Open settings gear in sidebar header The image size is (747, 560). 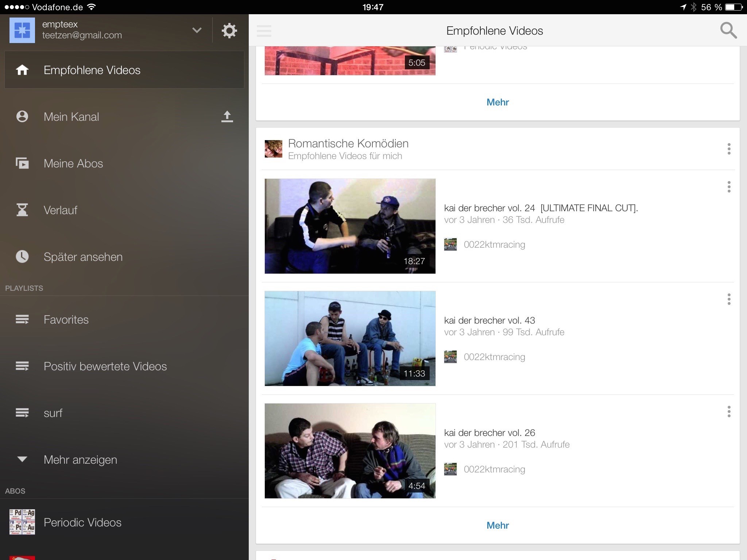point(229,31)
